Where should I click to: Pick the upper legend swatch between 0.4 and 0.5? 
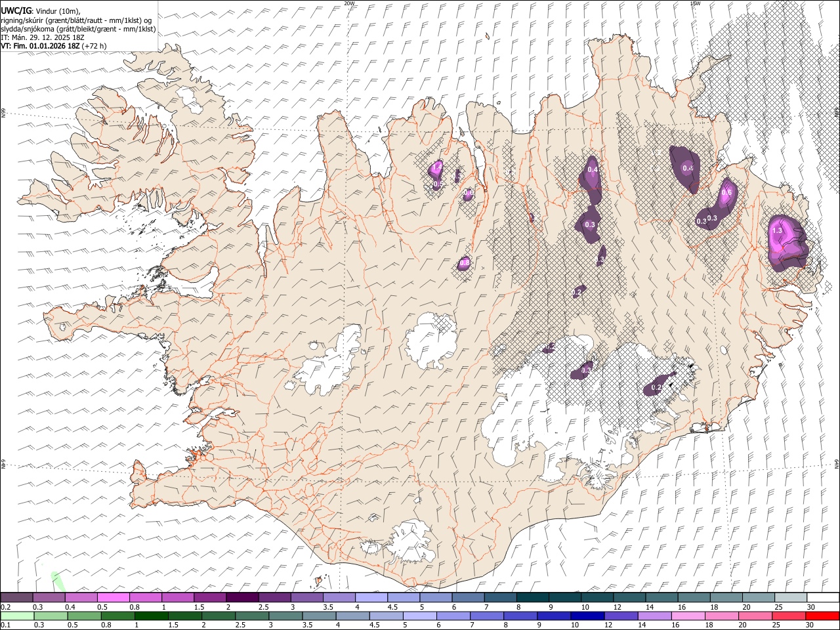(81, 597)
